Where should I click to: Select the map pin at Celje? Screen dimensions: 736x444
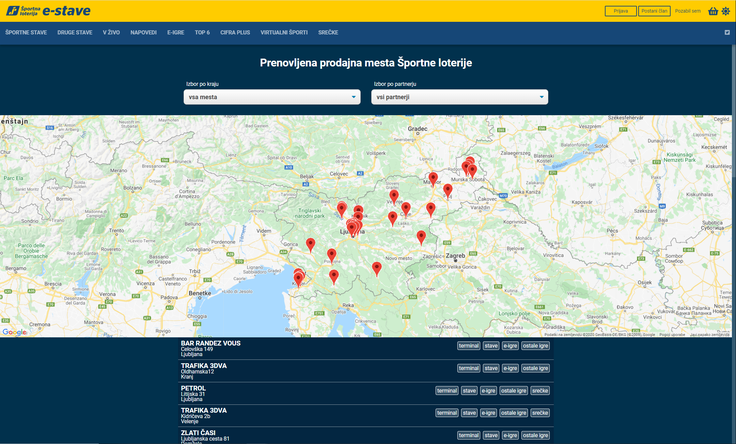(406, 208)
